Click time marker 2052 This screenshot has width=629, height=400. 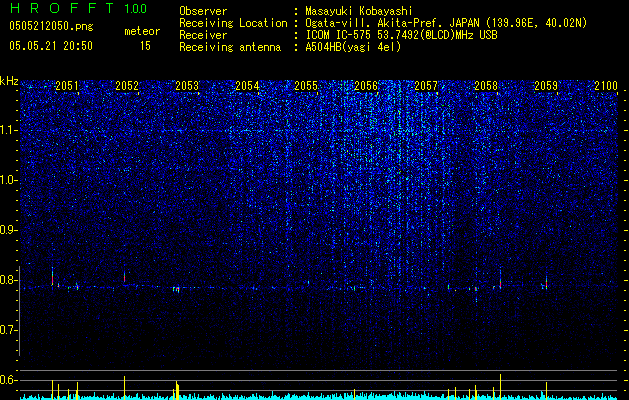[127, 85]
